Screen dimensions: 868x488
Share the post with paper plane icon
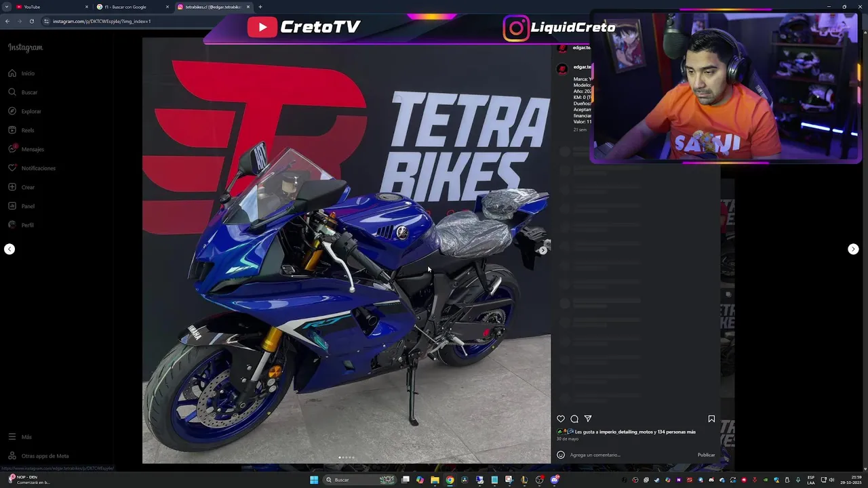(588, 419)
